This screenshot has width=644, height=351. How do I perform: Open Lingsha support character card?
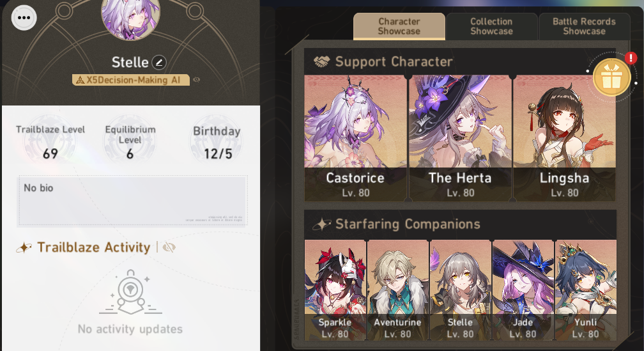[x=564, y=138]
